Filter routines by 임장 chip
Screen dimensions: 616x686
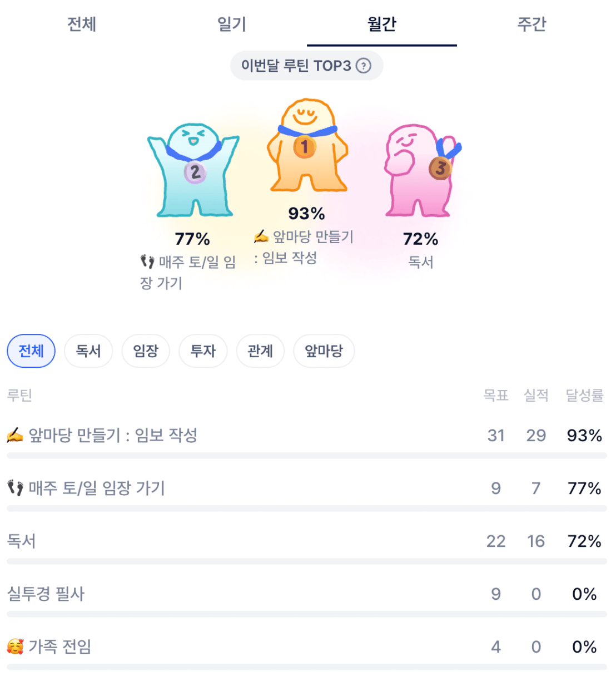(x=146, y=351)
